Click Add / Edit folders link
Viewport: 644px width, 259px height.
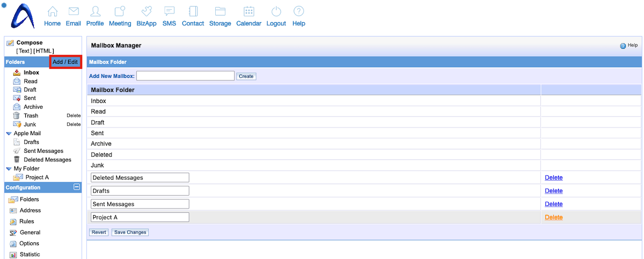(x=65, y=62)
